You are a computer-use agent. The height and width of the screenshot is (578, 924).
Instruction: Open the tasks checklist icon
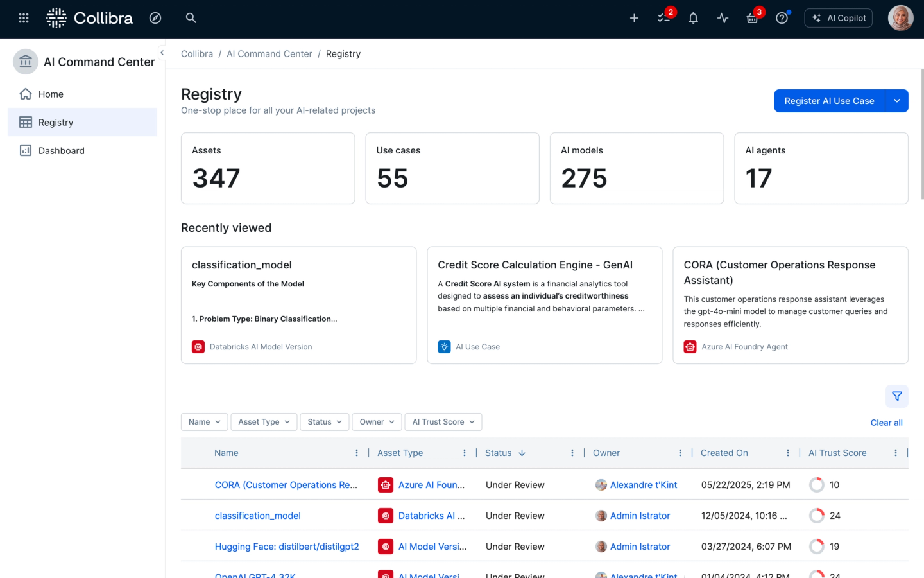coord(663,18)
